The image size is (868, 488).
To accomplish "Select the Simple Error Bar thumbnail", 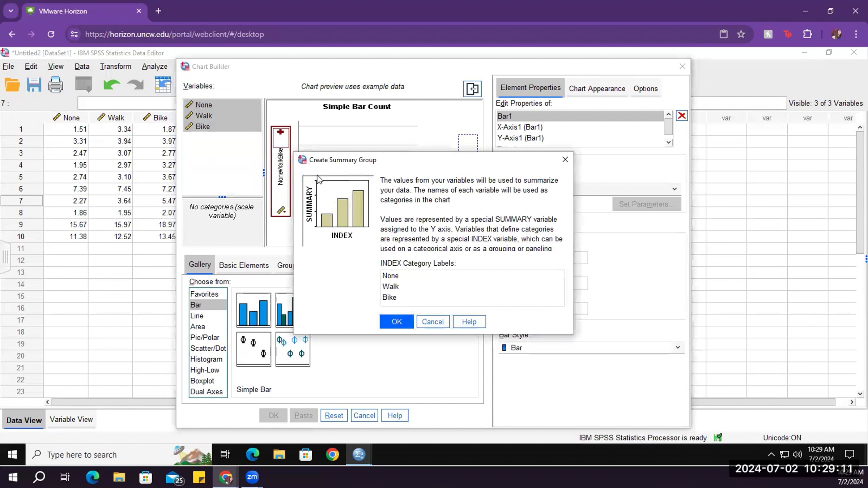I will pos(254,349).
